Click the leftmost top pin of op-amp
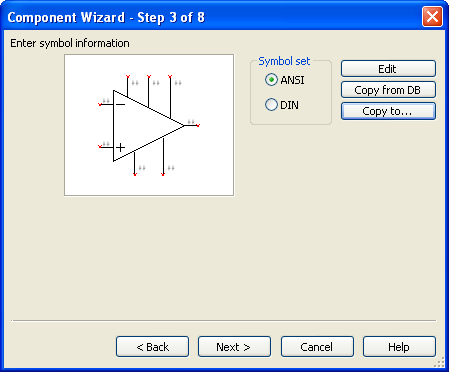Image resolution: width=449 pixels, height=372 pixels. [x=128, y=86]
